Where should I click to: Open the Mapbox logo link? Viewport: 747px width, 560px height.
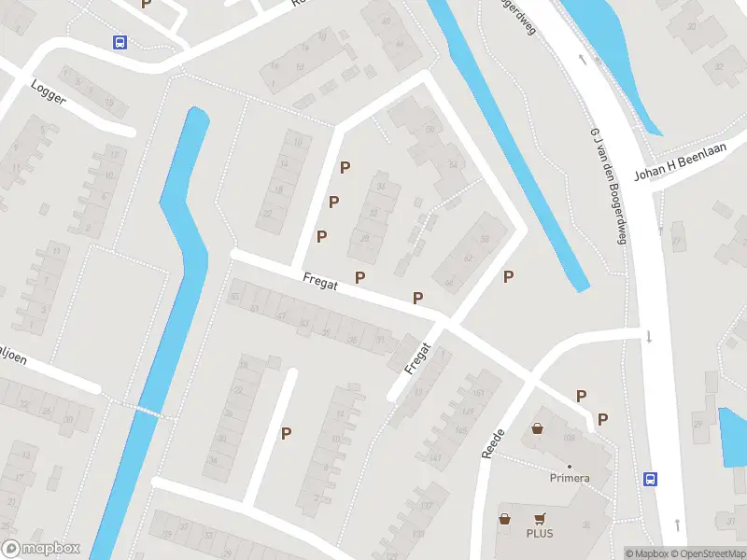pos(40,549)
